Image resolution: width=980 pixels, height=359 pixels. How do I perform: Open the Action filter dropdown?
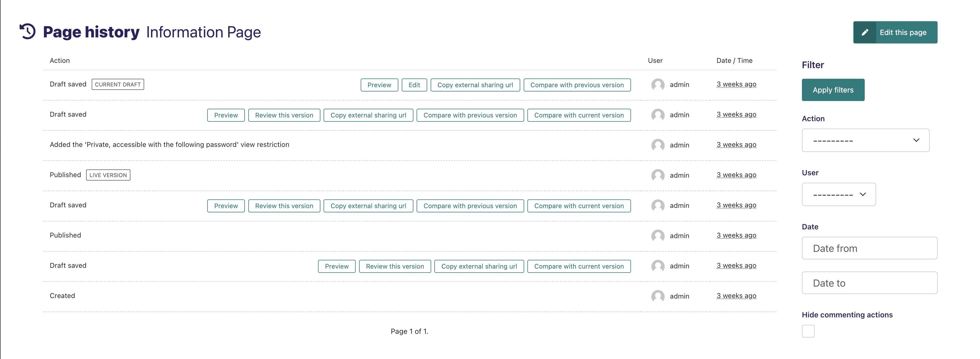point(865,140)
